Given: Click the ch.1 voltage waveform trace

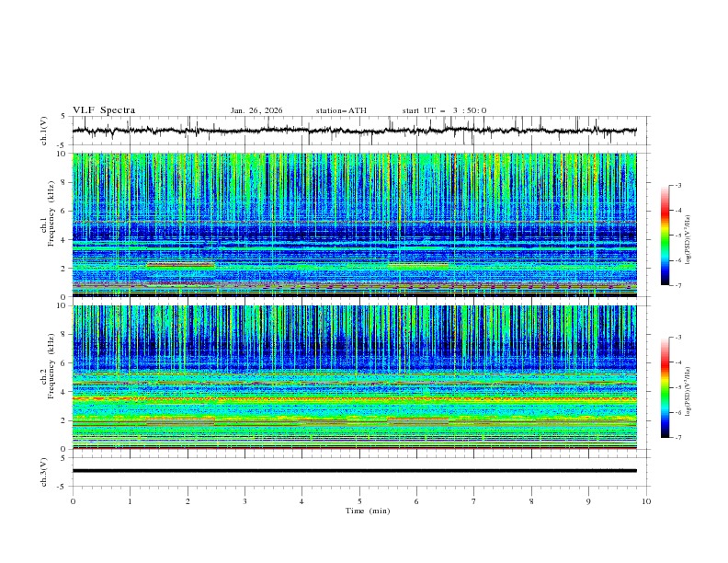Looking at the screenshot, I should (354, 131).
